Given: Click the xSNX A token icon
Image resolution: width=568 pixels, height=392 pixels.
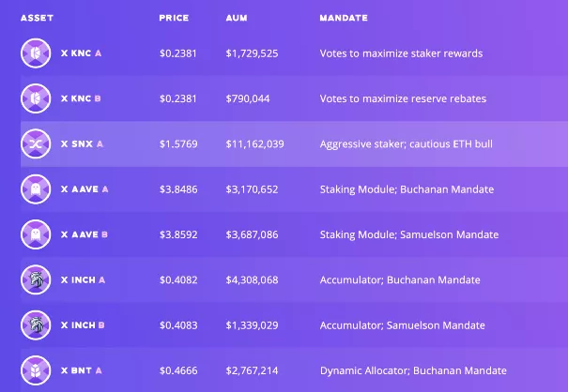Looking at the screenshot, I should click(36, 143).
